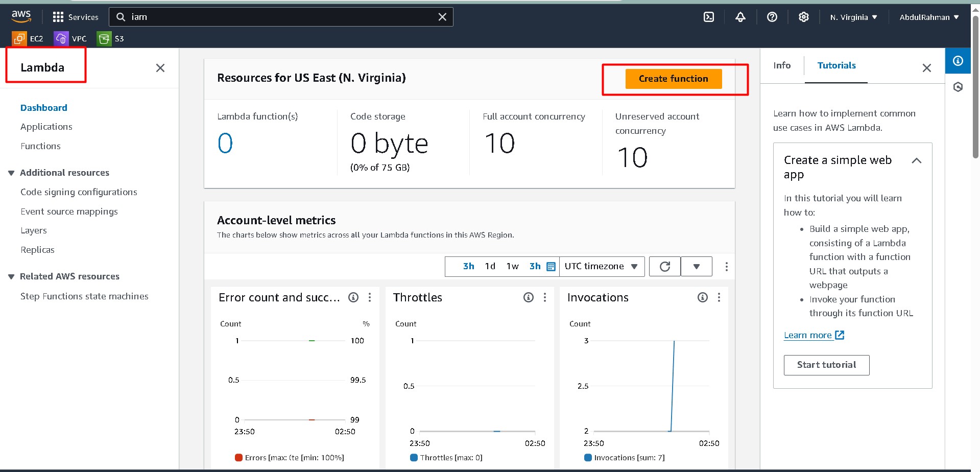Collapse the Related AWS resources section
Viewport: 980px width, 472px height.
coord(11,277)
